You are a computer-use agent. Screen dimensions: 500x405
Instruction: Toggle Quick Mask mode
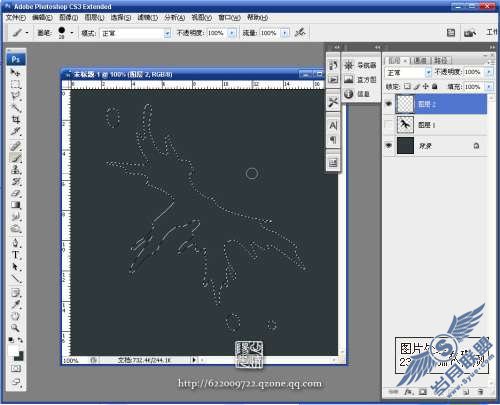coord(15,368)
